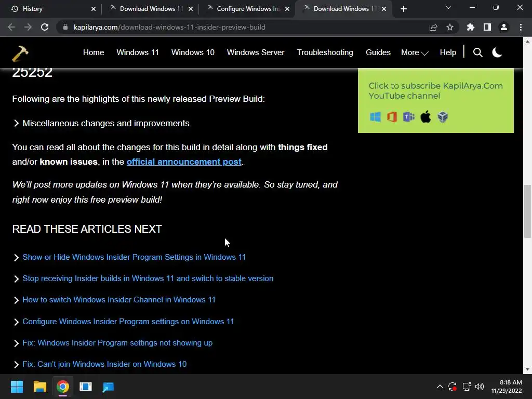Click the site lock icon in address bar
The image size is (532, 399).
point(65,27)
